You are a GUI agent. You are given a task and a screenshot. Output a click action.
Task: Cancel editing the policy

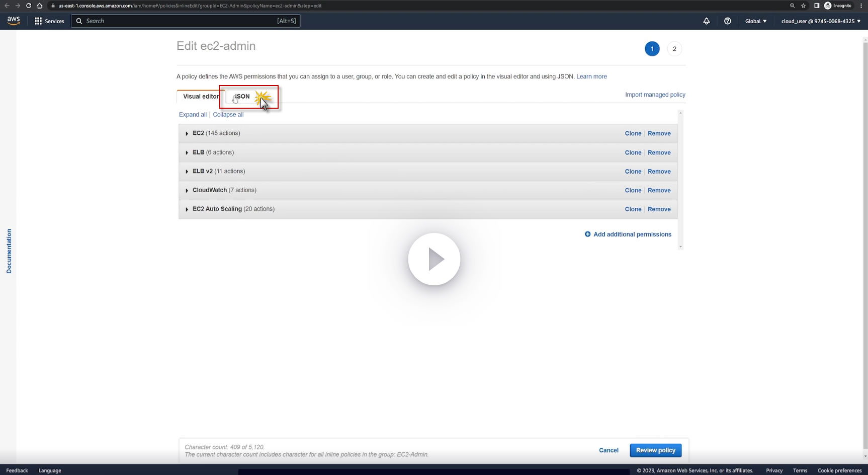[x=609, y=450]
